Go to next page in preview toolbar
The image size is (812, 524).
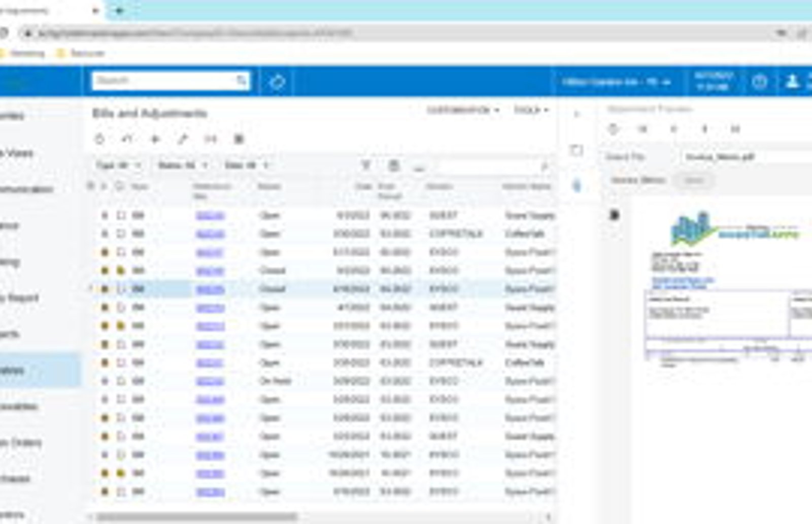point(704,129)
